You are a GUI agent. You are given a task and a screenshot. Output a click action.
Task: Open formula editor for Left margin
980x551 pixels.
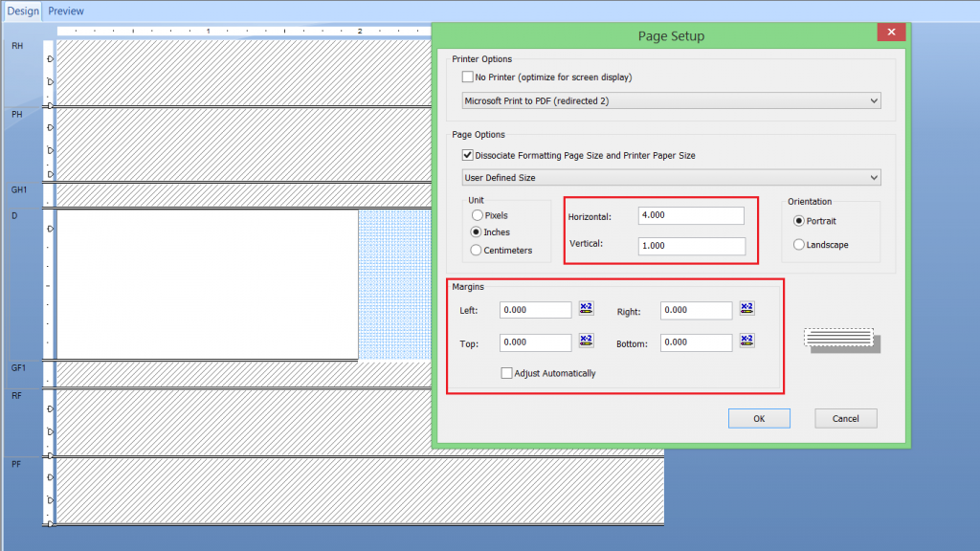pos(585,309)
